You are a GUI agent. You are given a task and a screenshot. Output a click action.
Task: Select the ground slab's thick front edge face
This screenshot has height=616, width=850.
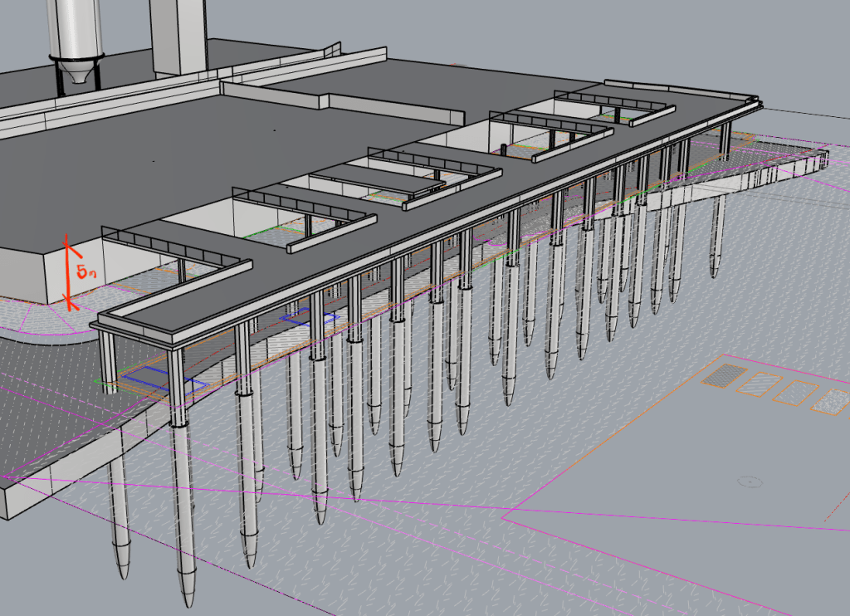pyautogui.click(x=25, y=502)
